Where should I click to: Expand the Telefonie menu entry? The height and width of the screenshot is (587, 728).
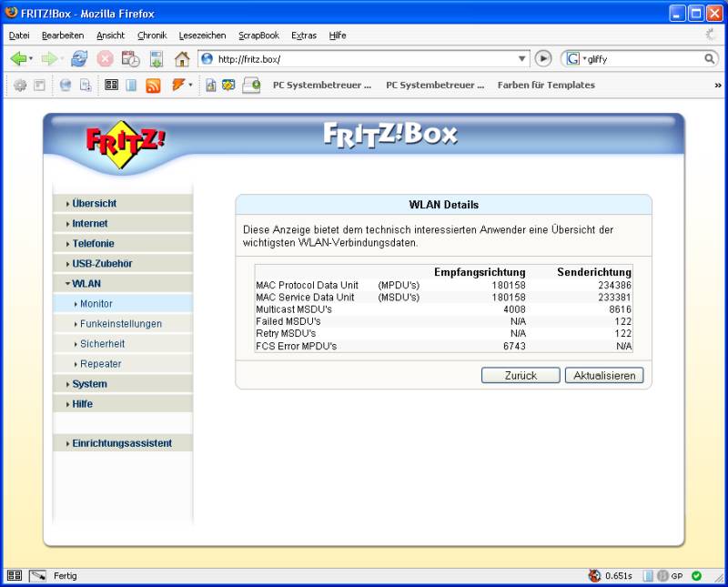[123, 243]
